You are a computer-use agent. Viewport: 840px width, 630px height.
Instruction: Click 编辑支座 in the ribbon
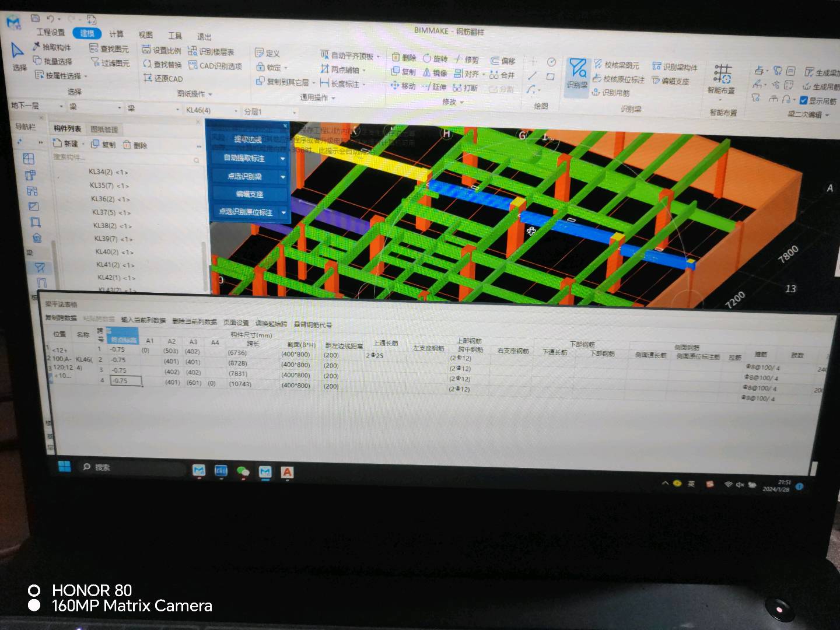(x=671, y=81)
